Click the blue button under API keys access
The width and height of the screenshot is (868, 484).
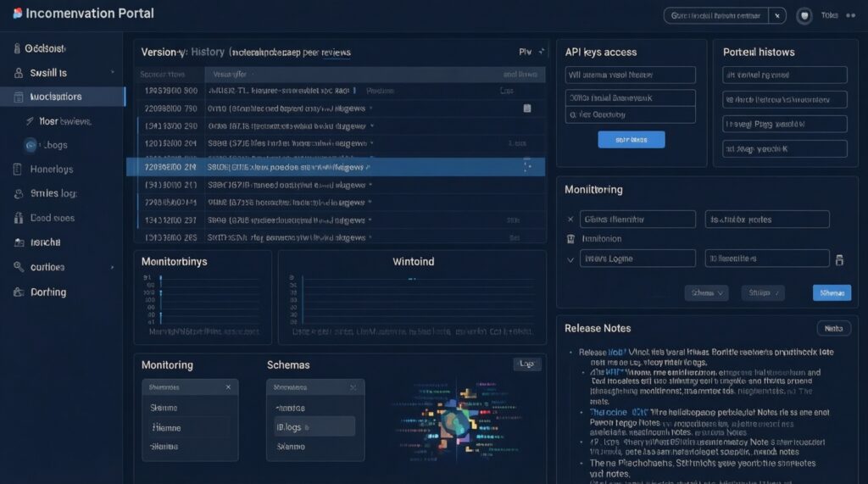pos(631,140)
